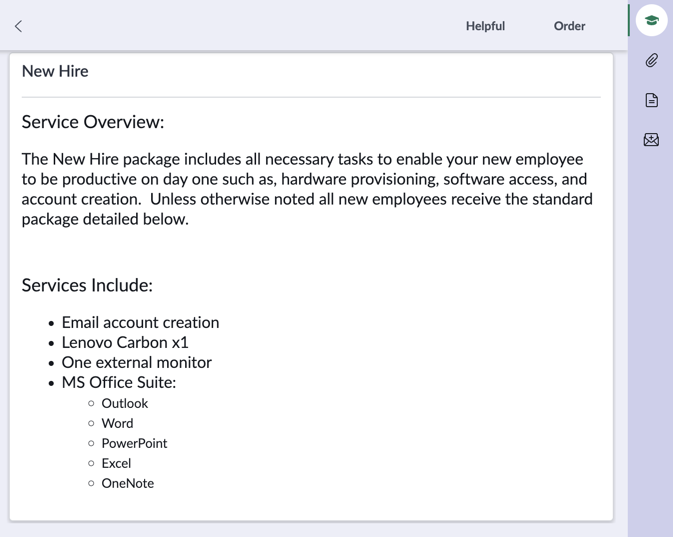Click the New Hire article title
The height and width of the screenshot is (537, 673).
(x=55, y=71)
